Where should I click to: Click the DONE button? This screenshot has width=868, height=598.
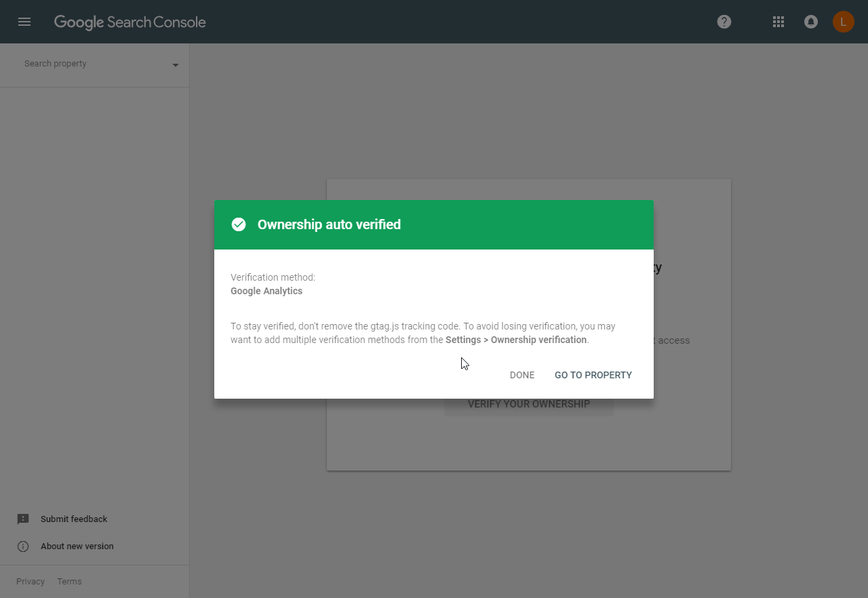[x=522, y=375]
